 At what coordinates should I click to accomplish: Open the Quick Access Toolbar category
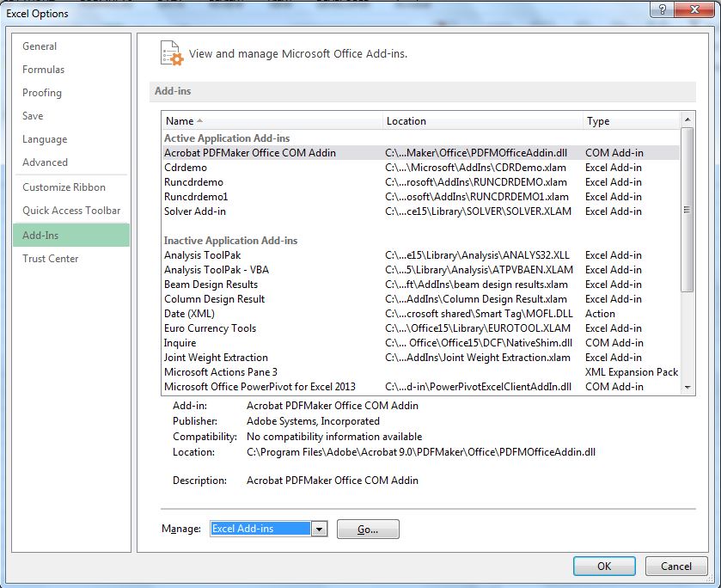point(71,211)
